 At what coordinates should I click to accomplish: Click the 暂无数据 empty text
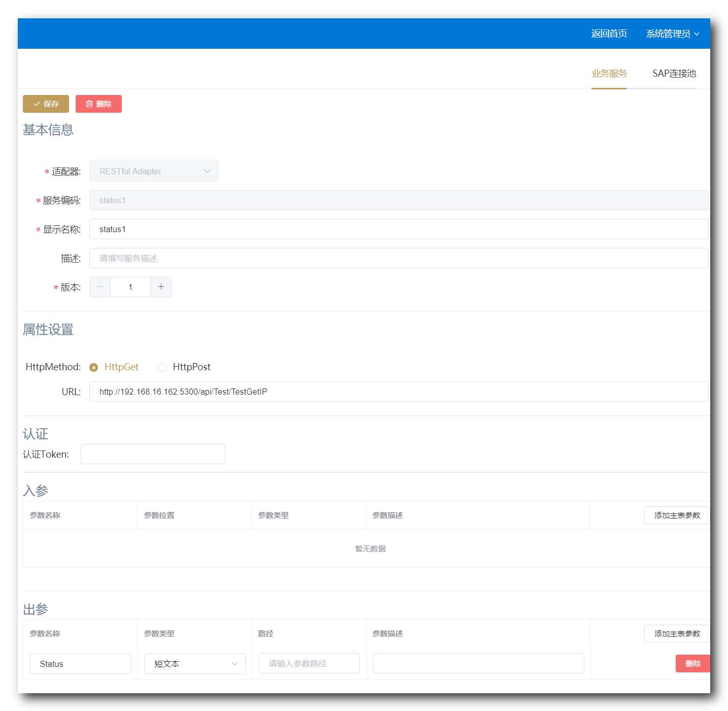(x=371, y=548)
